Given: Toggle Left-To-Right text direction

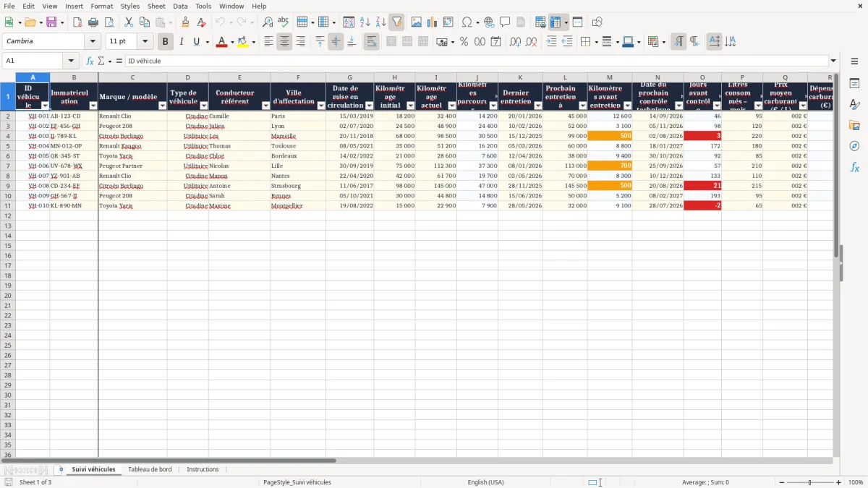Looking at the screenshot, I should tap(678, 41).
